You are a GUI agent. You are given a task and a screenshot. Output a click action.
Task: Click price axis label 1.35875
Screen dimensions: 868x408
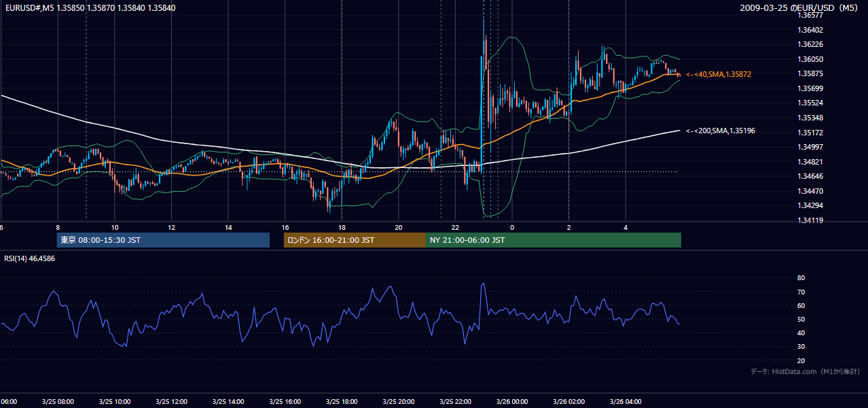pos(811,73)
